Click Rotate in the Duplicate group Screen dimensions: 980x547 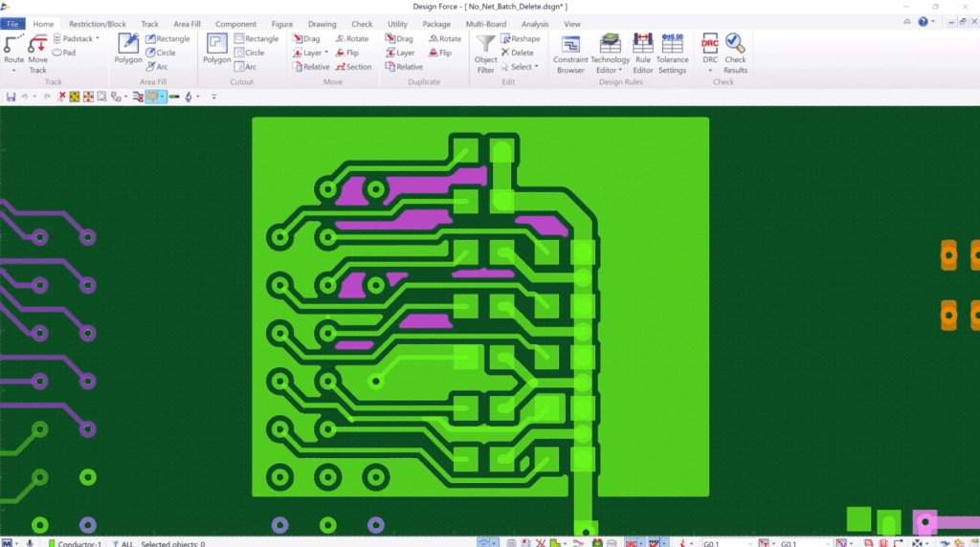pos(445,38)
